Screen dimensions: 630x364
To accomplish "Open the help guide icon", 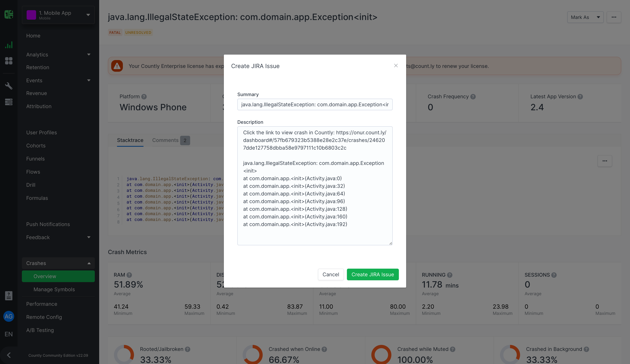I will (x=9, y=296).
